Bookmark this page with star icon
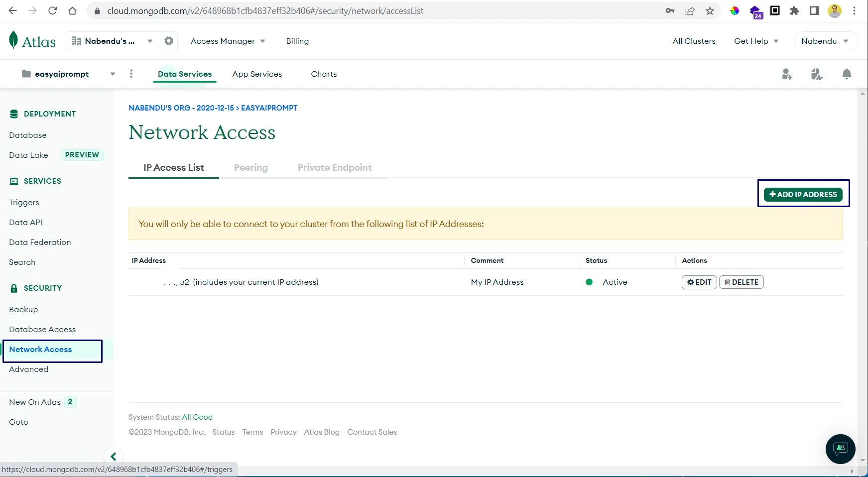 point(710,10)
